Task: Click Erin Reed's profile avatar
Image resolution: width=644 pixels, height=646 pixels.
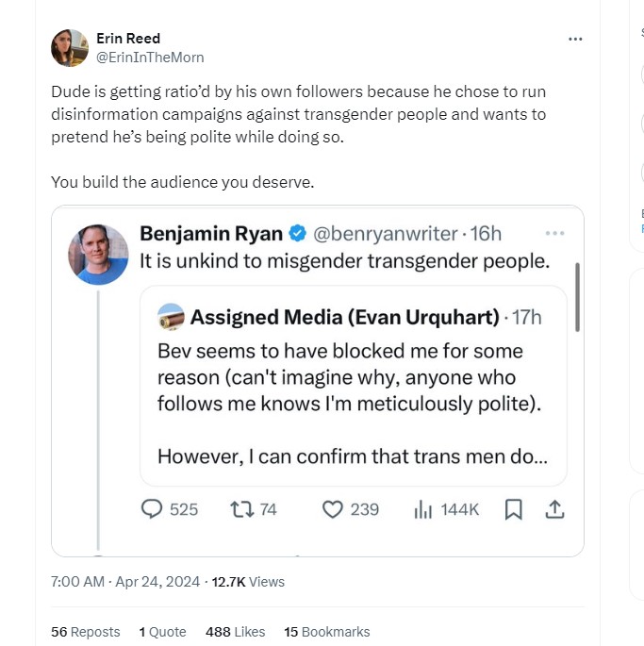Action: 69,48
